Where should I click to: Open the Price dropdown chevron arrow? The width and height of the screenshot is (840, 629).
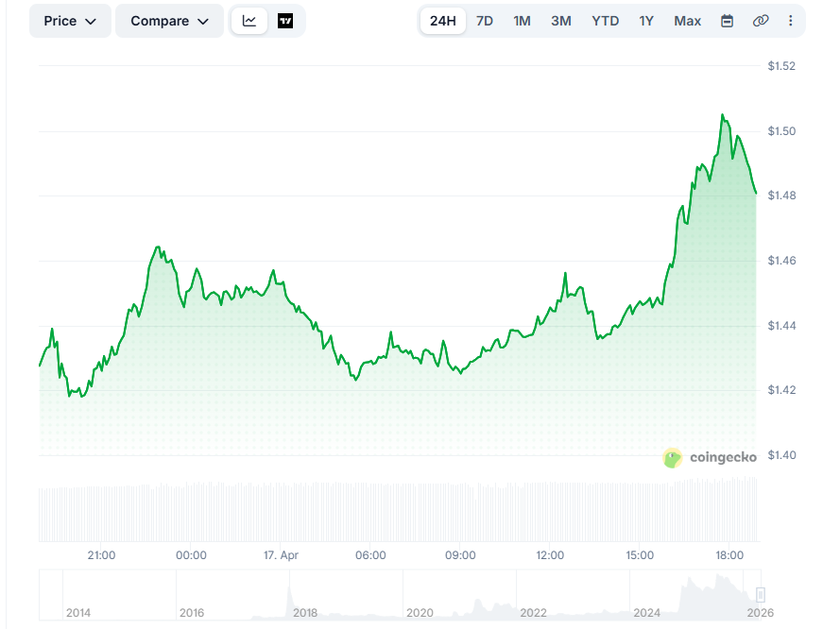(92, 21)
